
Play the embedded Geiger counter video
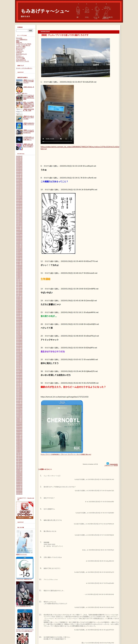coord(43,139)
